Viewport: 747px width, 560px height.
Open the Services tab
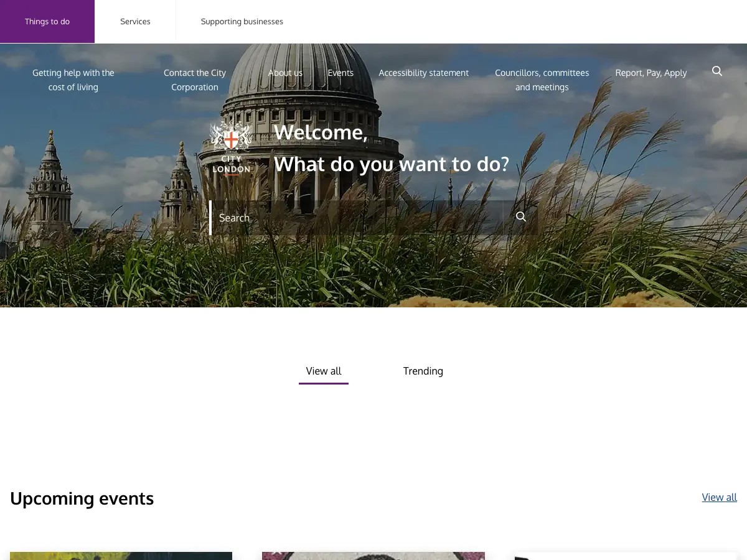click(x=135, y=22)
